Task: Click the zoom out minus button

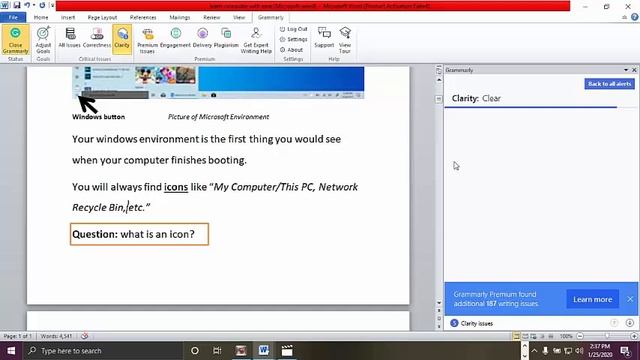Action: (x=580, y=336)
